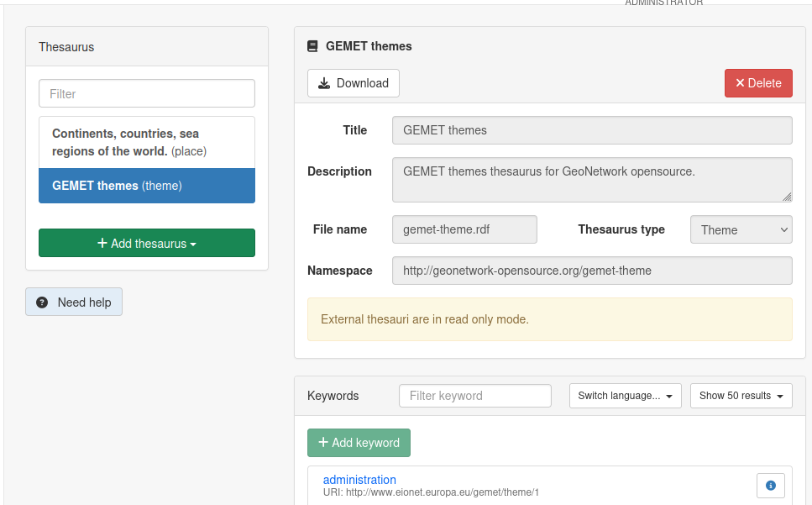Click the Namespace field

[592, 271]
